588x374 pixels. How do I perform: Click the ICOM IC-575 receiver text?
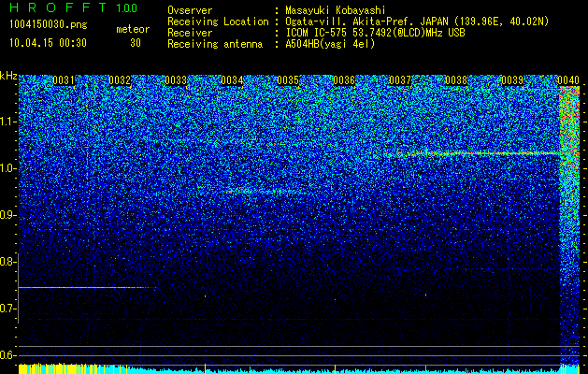coord(375,33)
